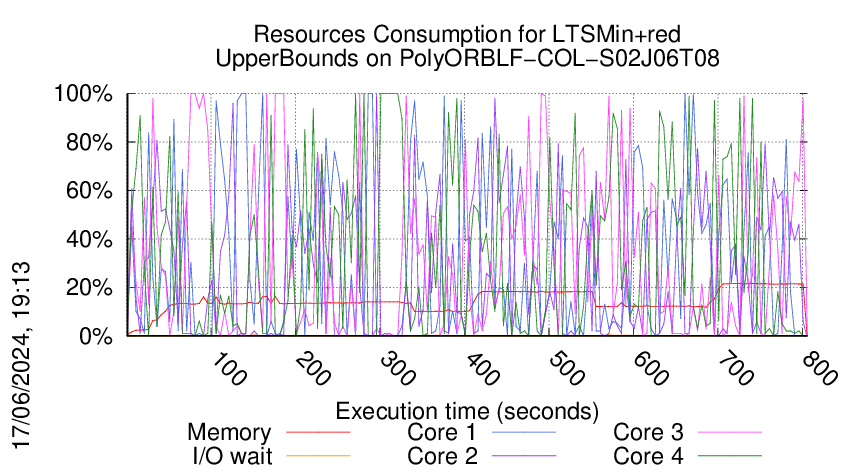This screenshot has width=850, height=475.
Task: Click the green Core 4 legend line sample
Action: (x=730, y=455)
